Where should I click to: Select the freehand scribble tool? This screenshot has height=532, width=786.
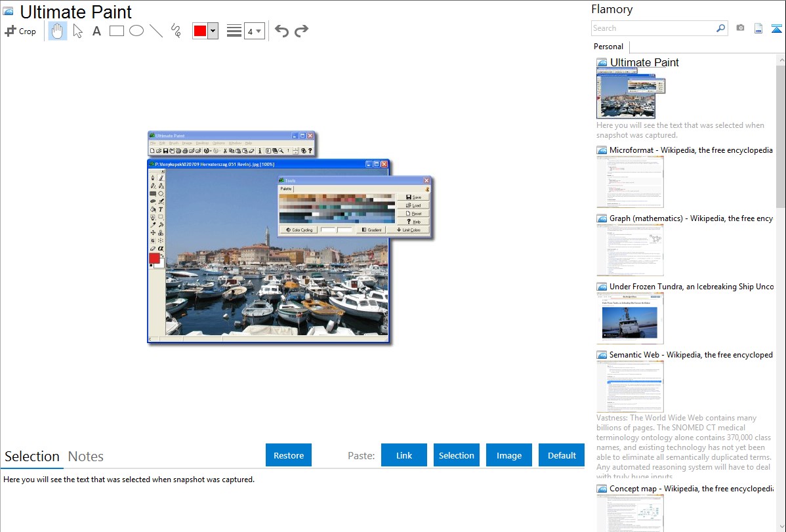pyautogui.click(x=176, y=31)
